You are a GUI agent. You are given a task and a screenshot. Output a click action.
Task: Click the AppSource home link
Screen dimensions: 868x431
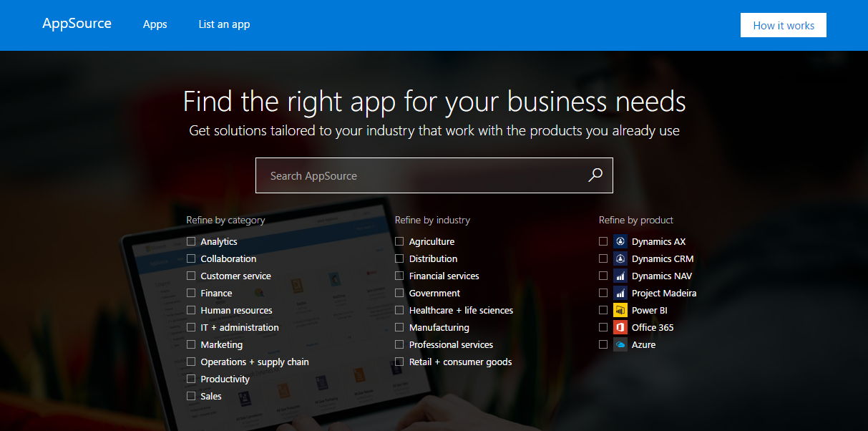[77, 24]
